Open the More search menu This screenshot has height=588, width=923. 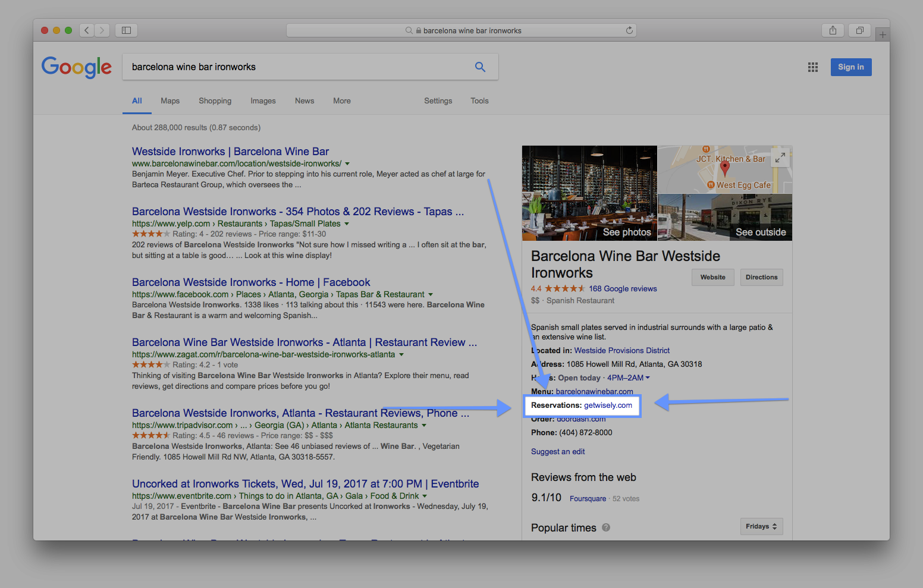click(x=342, y=100)
